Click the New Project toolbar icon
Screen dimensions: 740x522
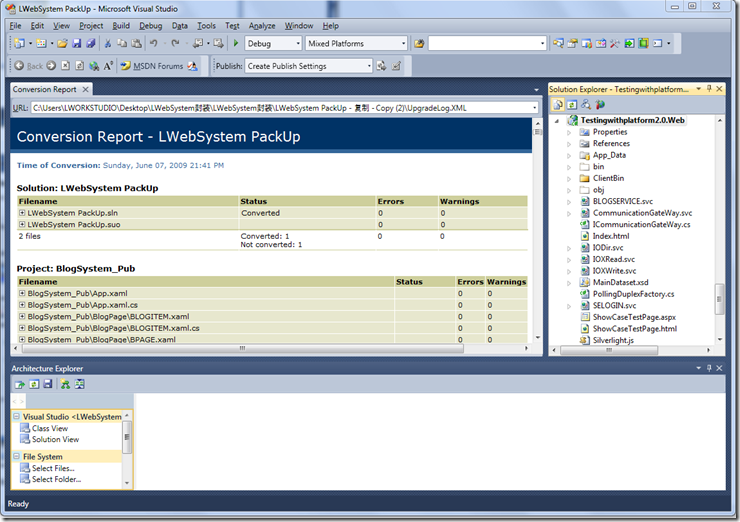[19, 43]
